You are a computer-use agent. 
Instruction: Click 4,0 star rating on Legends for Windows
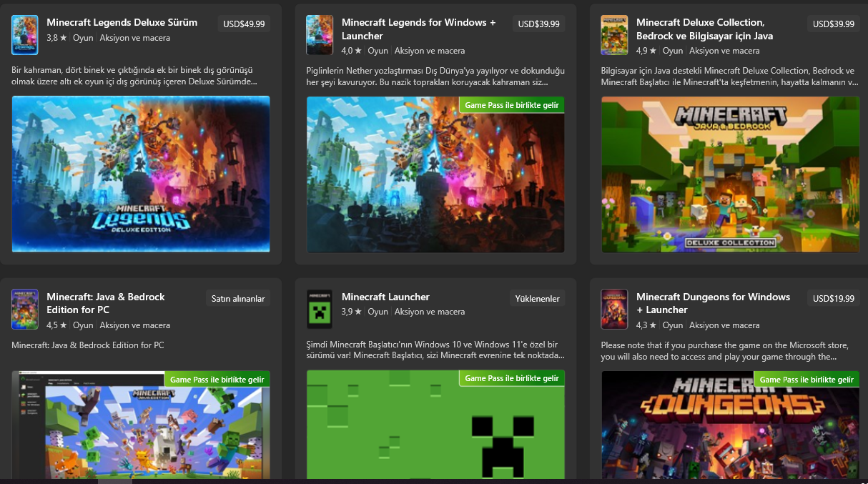352,51
